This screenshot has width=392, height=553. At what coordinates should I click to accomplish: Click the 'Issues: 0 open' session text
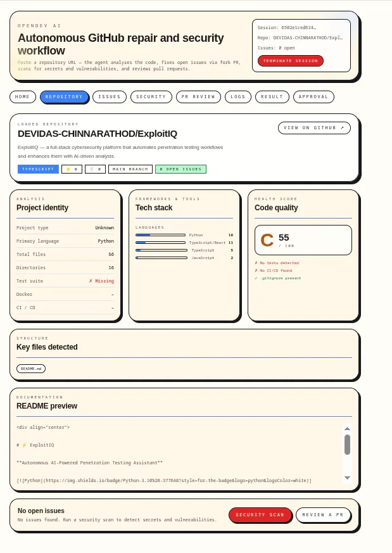[x=276, y=48]
